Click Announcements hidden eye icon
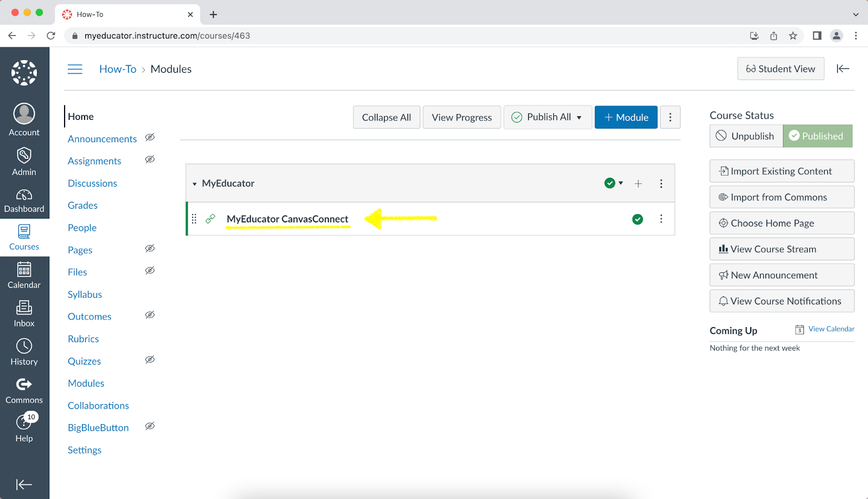This screenshot has width=868, height=499. click(x=150, y=137)
